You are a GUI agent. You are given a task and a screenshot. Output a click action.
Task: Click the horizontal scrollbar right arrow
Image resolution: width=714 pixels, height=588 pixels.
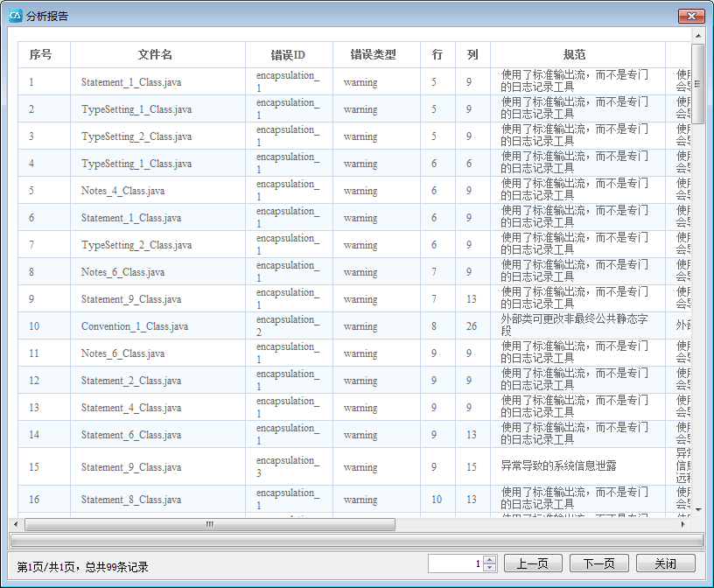(x=683, y=525)
